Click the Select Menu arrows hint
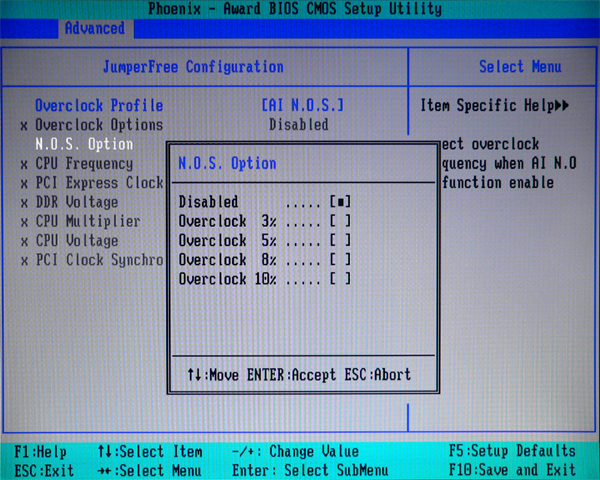The width and height of the screenshot is (600, 480). click(x=150, y=470)
